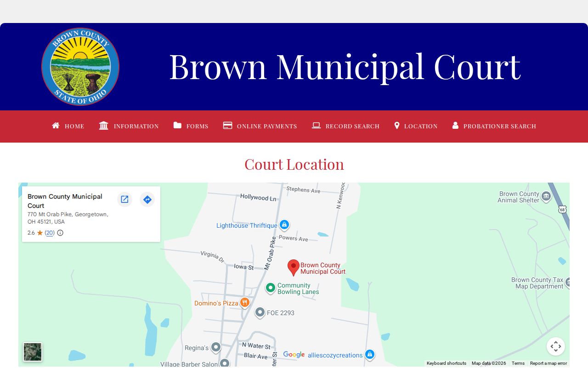The width and height of the screenshot is (588, 368).
Task: Click the red Brown County Municipal Court pin
Action: point(294,268)
